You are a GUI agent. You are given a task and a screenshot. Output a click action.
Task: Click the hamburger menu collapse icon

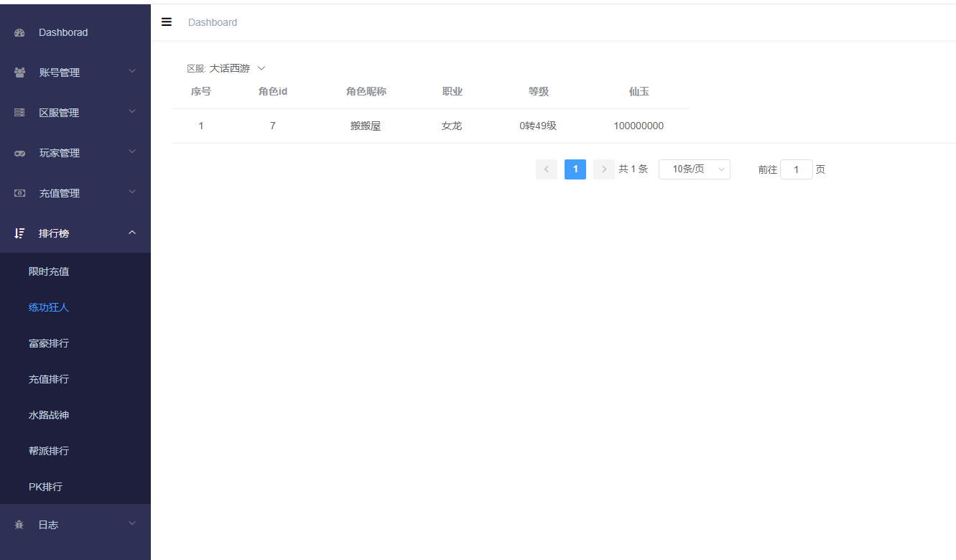point(167,22)
